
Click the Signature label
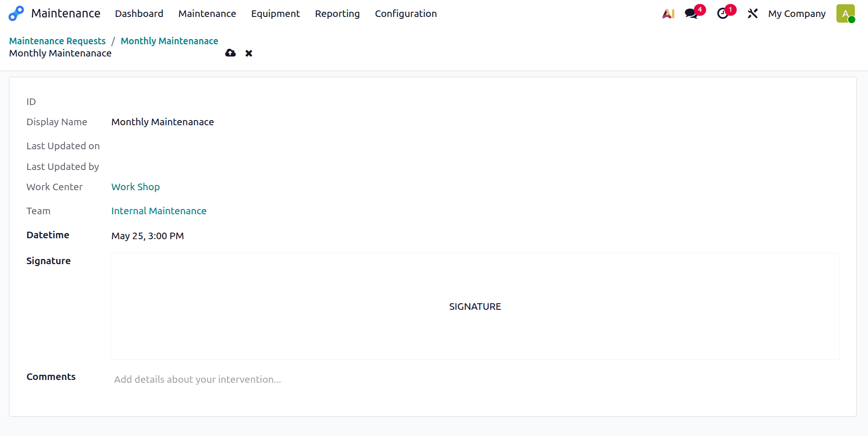click(x=49, y=261)
